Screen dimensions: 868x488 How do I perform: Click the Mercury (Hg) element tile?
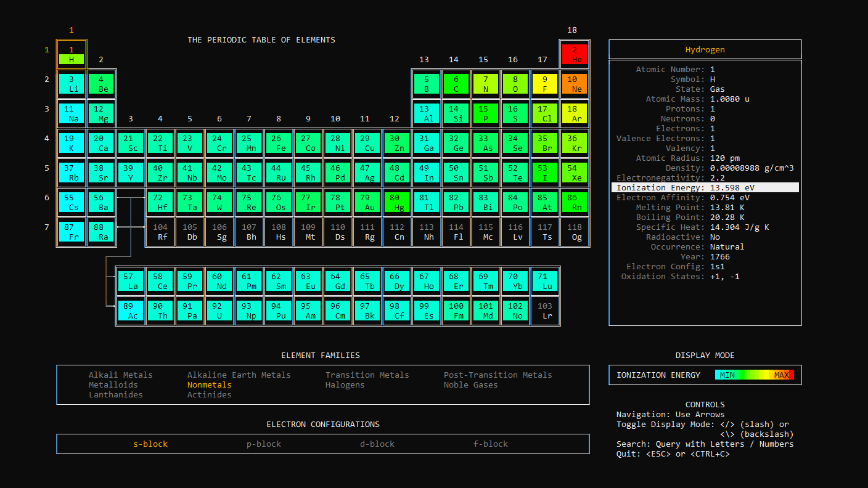[397, 202]
